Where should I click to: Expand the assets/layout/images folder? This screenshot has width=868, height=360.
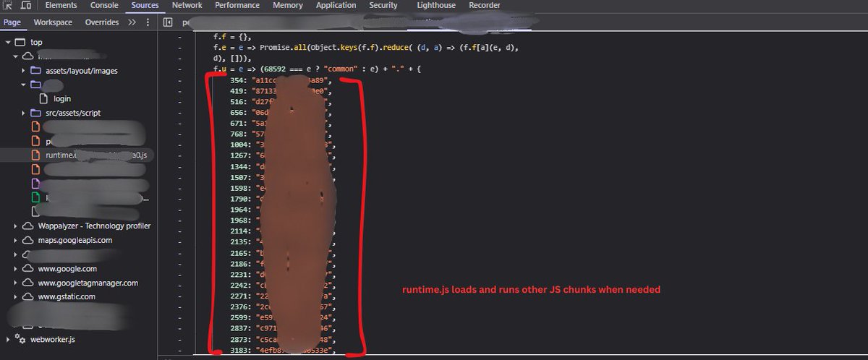[22, 71]
